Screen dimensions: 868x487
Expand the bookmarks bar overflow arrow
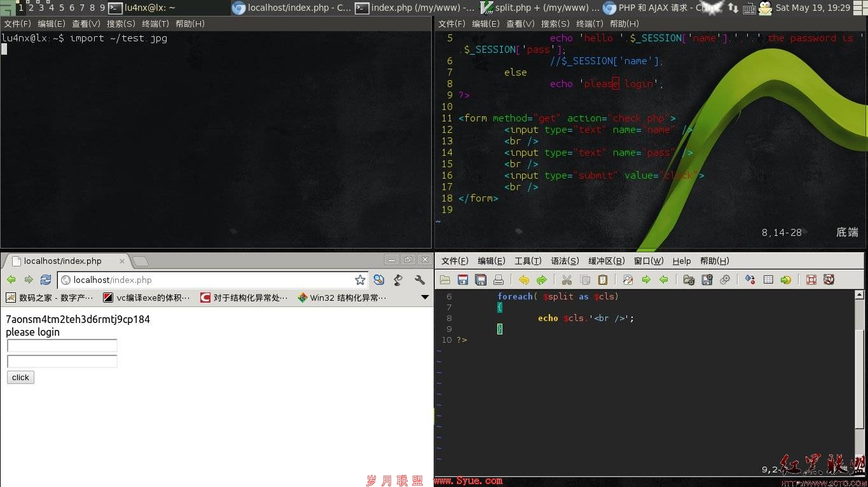pos(425,298)
